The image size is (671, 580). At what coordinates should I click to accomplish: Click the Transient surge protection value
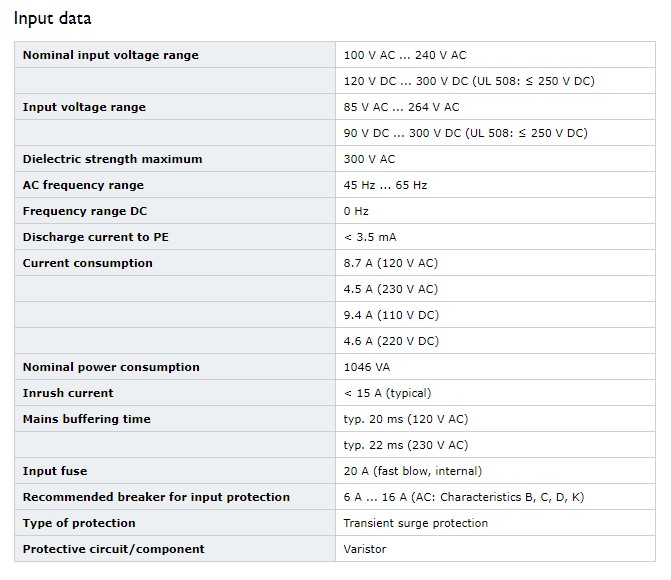click(416, 523)
